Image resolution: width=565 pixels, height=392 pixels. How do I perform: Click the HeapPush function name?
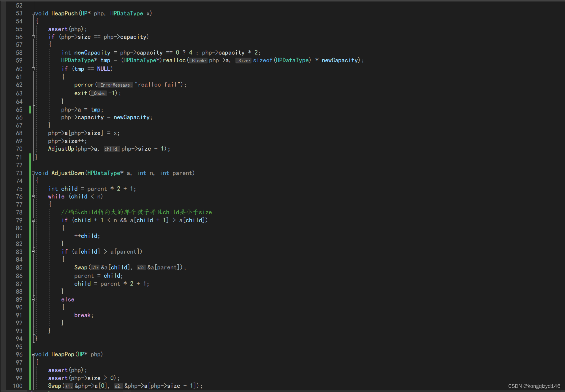tap(64, 13)
